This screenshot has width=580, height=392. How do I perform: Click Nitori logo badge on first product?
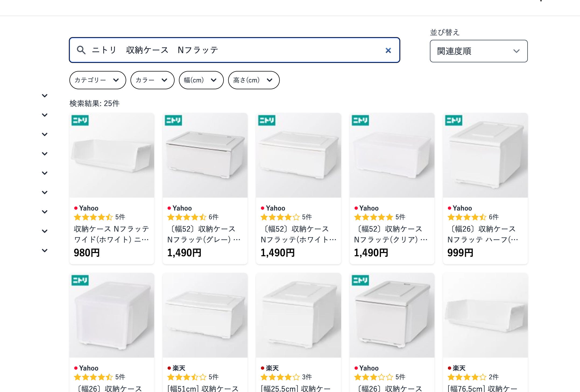coord(80,120)
